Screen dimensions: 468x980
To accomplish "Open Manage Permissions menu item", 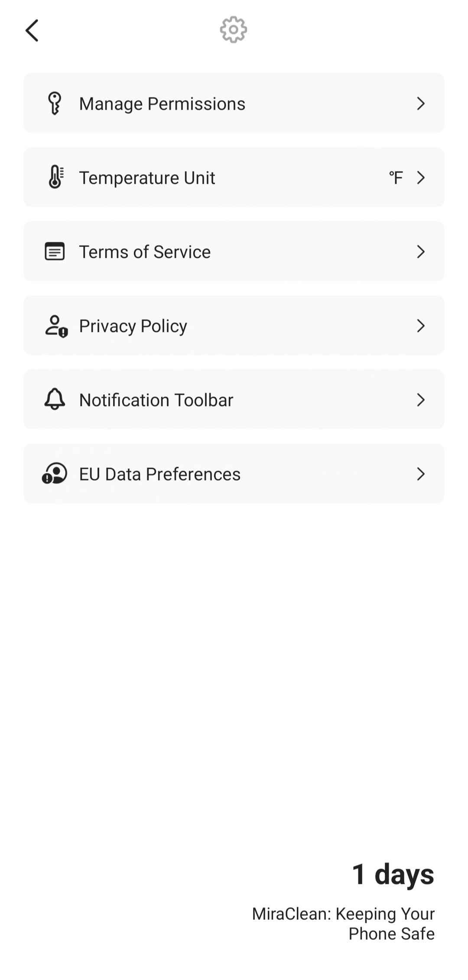I will click(x=162, y=104).
